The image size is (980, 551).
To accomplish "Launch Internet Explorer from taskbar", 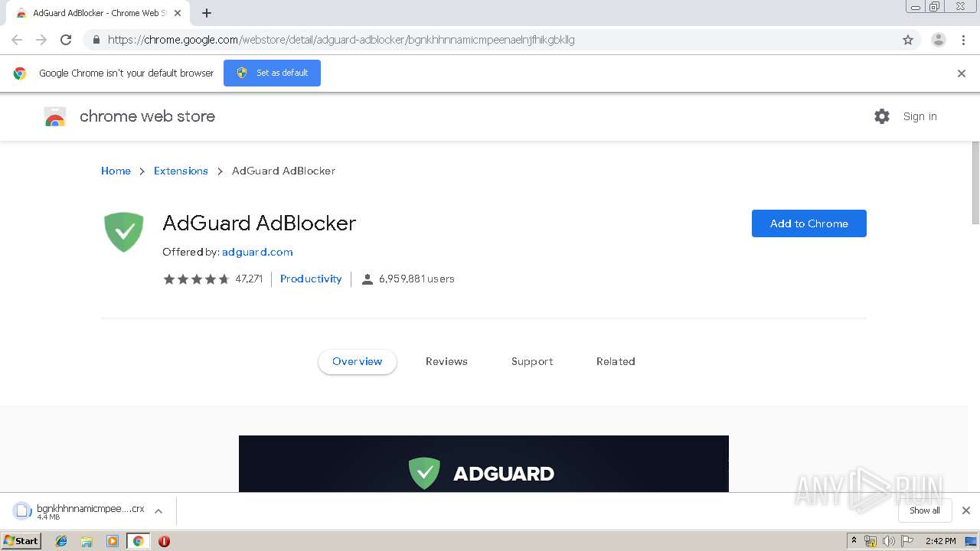I will (61, 541).
